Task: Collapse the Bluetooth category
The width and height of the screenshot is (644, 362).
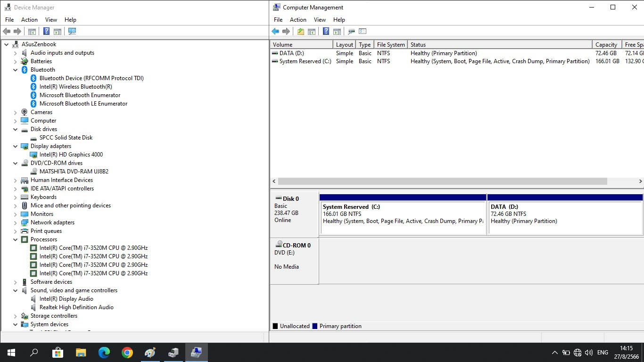Action: pyautogui.click(x=15, y=70)
